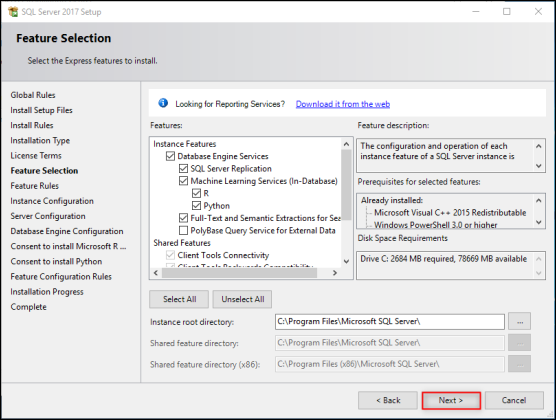Click the Feature Selection step in sidebar
Screen dimensions: 556x420
click(44, 171)
